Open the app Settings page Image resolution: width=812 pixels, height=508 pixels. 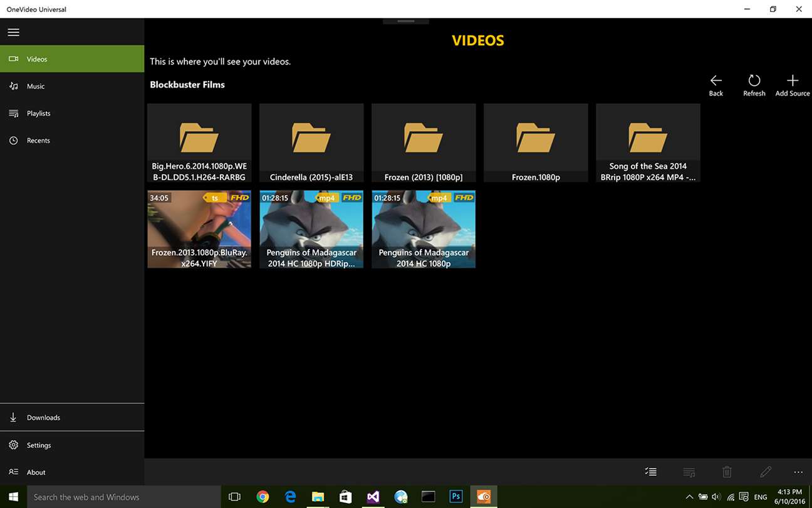click(x=72, y=445)
